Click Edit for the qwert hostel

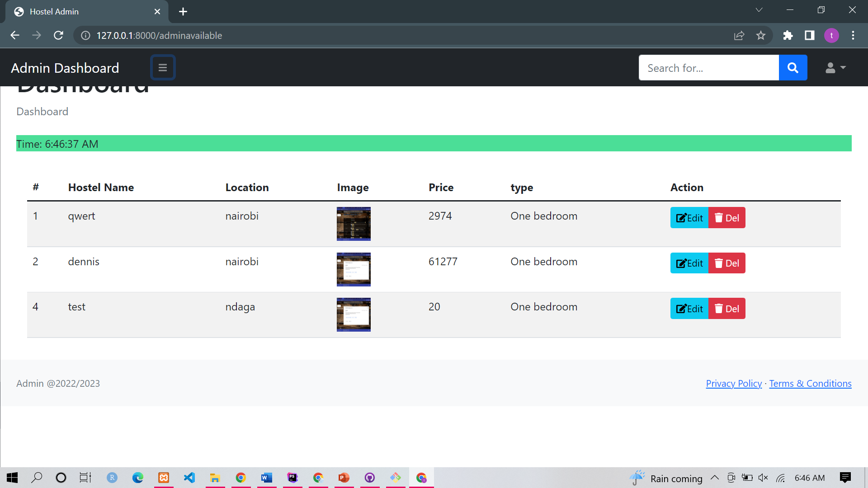click(x=689, y=217)
